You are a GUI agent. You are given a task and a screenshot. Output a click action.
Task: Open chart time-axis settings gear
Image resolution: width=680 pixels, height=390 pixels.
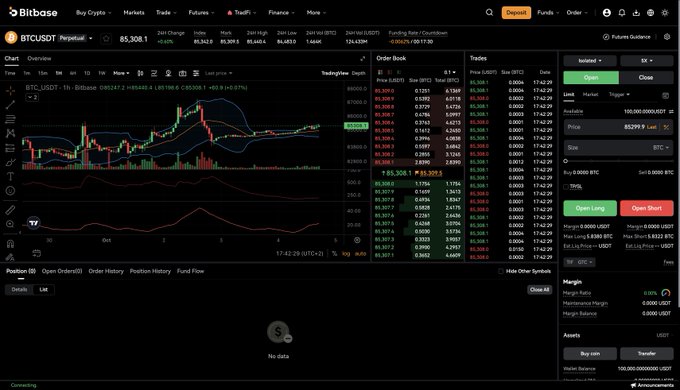357,240
